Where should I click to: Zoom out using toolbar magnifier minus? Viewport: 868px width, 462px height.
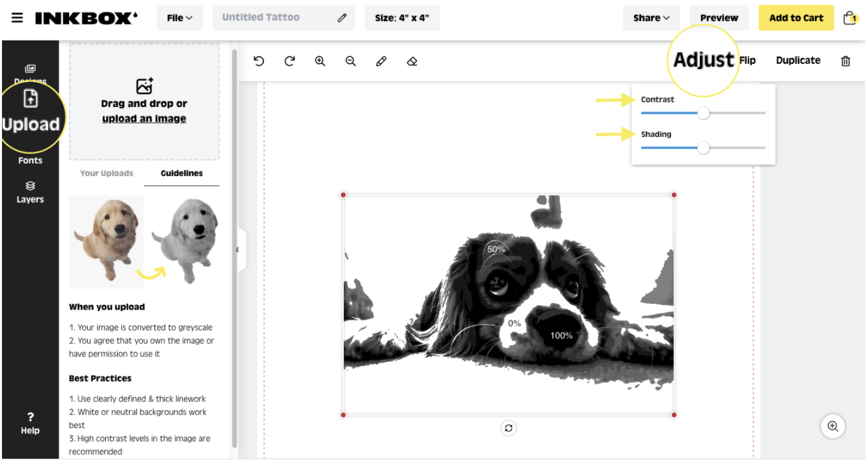pyautogui.click(x=351, y=61)
